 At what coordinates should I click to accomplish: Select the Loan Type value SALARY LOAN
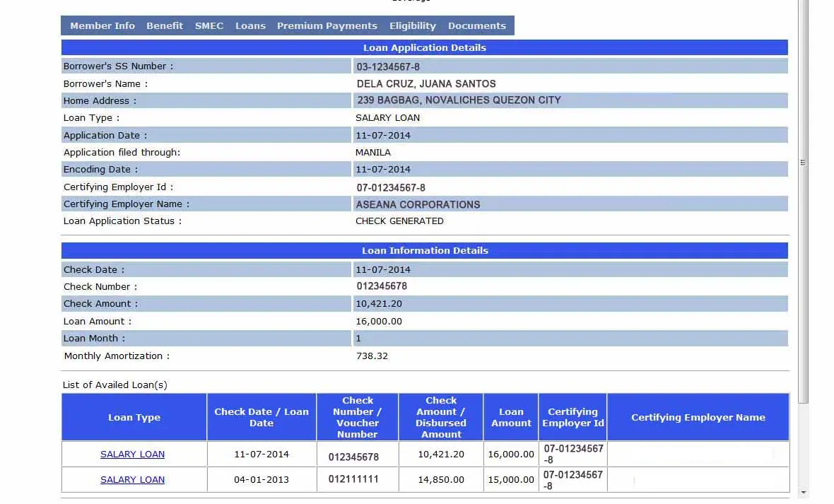387,117
